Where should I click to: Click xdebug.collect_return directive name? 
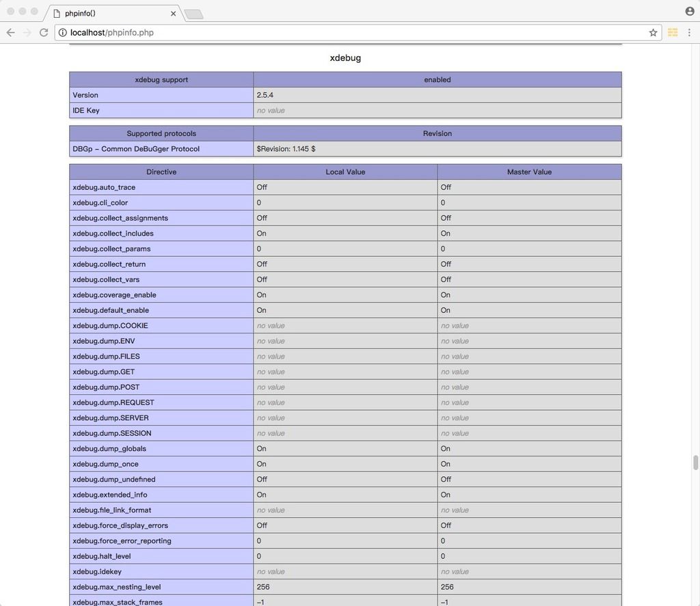pos(109,264)
